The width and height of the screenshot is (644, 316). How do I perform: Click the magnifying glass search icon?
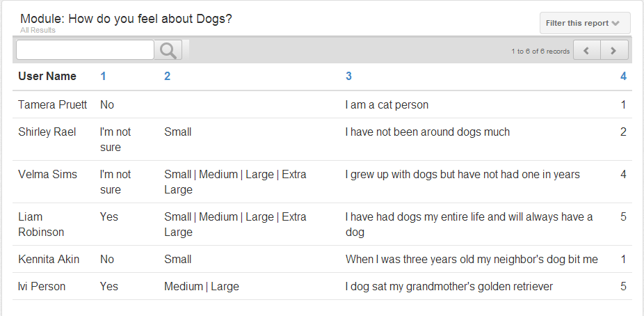click(x=168, y=50)
